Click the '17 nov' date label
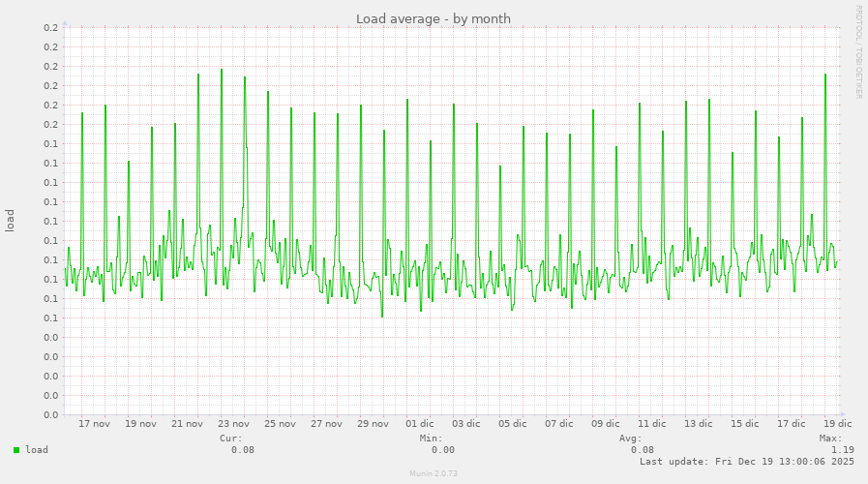The height and width of the screenshot is (484, 868). pyautogui.click(x=94, y=424)
